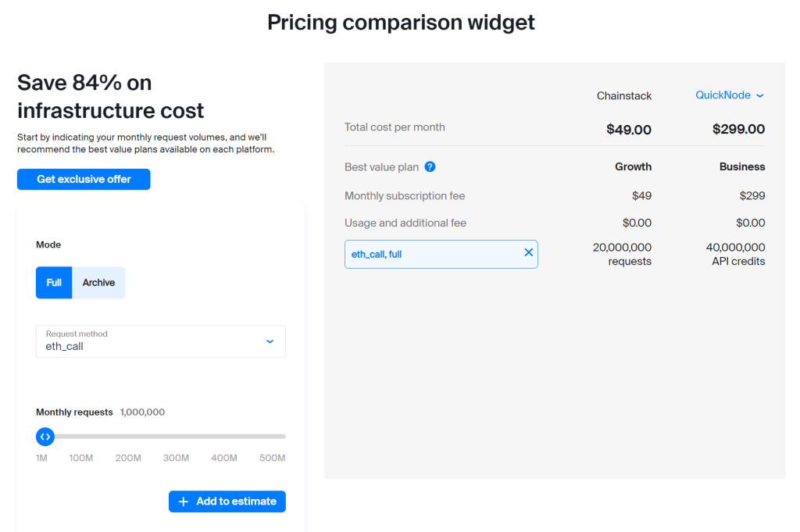Click the plus icon on Add to estimate
Viewport: 800px width, 532px height.
(x=183, y=502)
